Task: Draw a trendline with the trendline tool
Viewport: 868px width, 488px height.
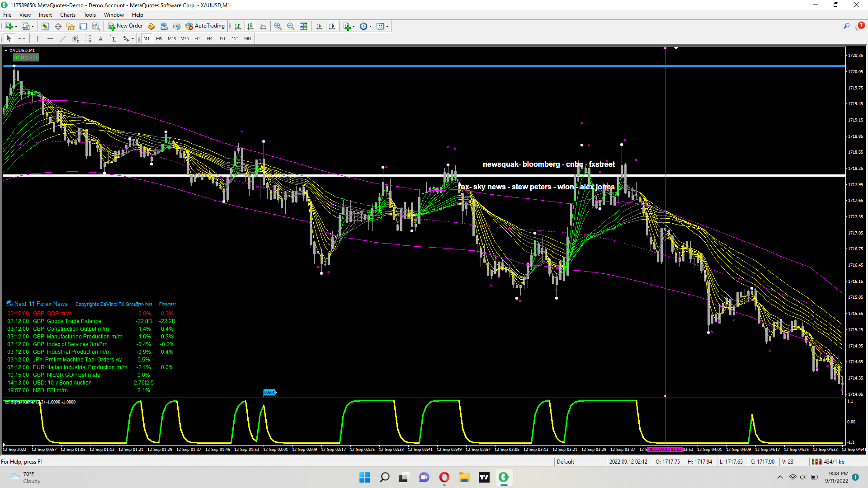Action: [63, 39]
